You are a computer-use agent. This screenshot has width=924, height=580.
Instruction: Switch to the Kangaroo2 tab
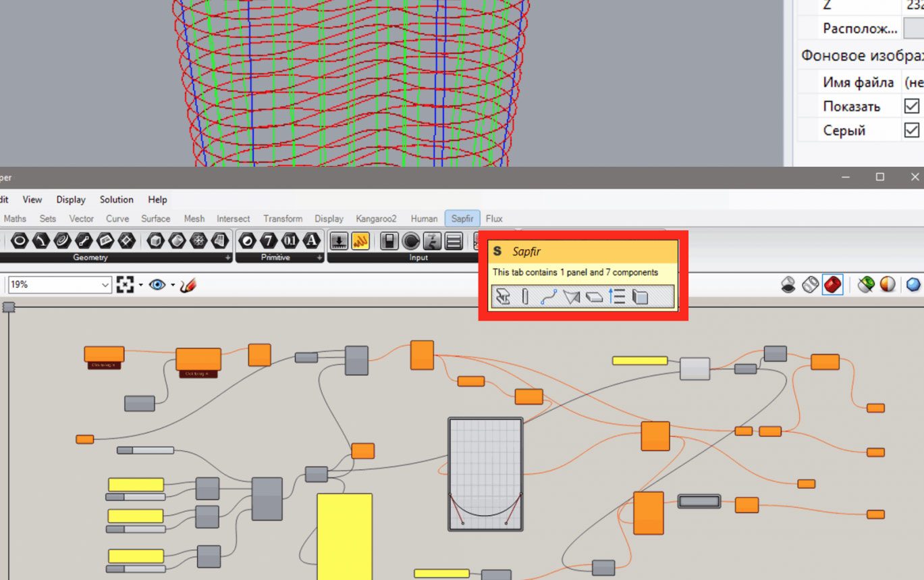[x=376, y=219]
